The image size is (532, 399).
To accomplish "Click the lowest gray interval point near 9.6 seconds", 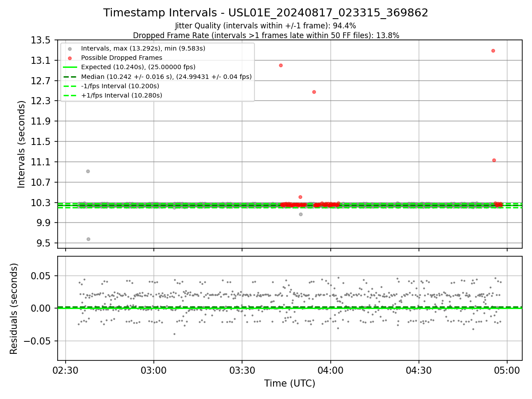I will (x=88, y=239).
